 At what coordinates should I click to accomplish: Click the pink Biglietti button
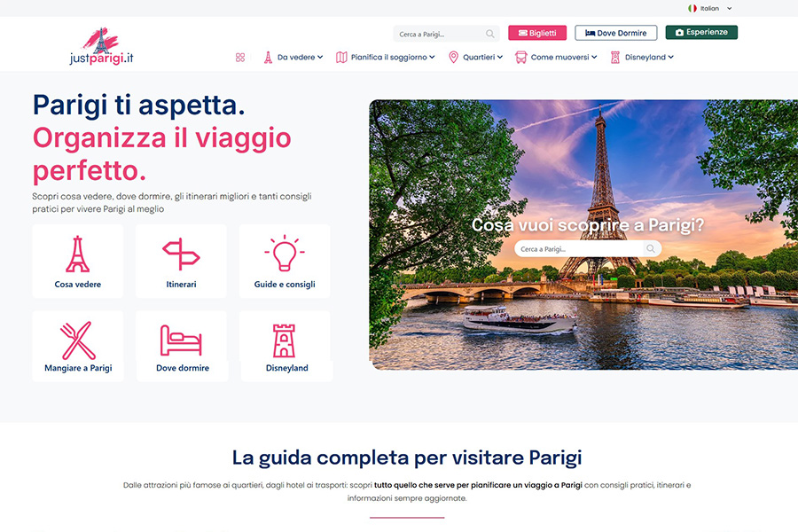click(x=537, y=33)
